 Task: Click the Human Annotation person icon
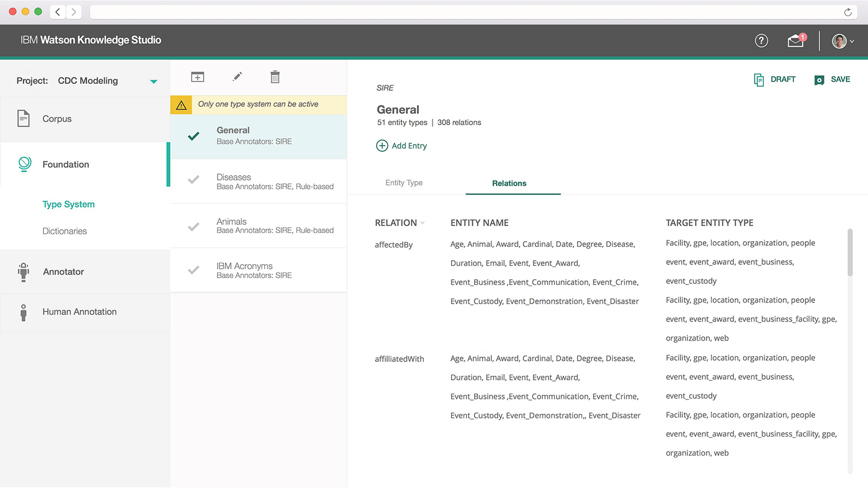coord(23,313)
